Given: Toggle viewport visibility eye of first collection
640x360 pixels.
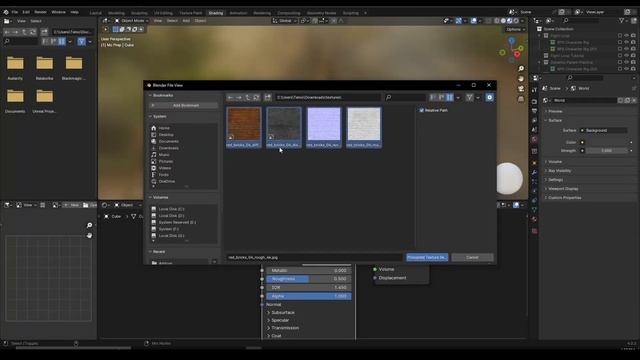Looking at the screenshot, I should point(627,36).
